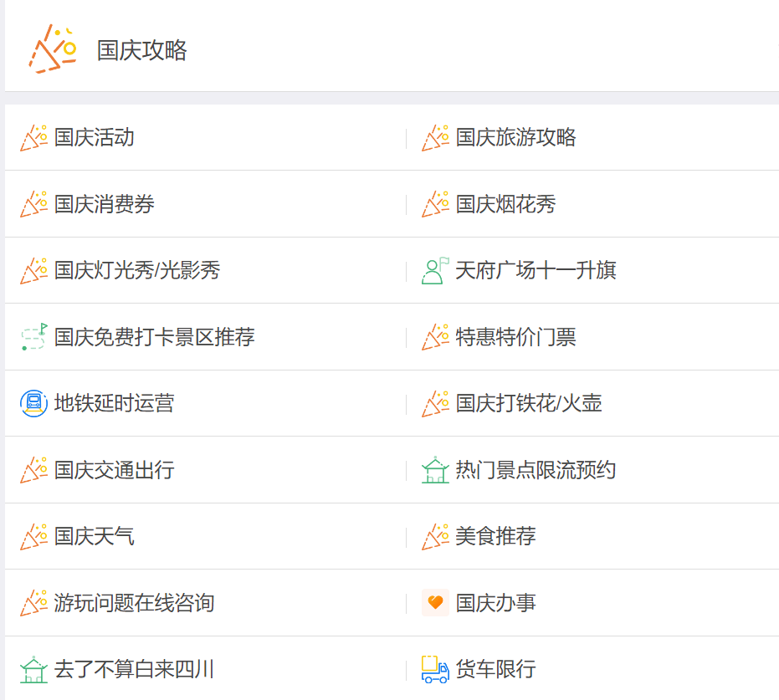Screen dimensions: 779x700
Task: Open 货车限行 link
Action: [495, 669]
